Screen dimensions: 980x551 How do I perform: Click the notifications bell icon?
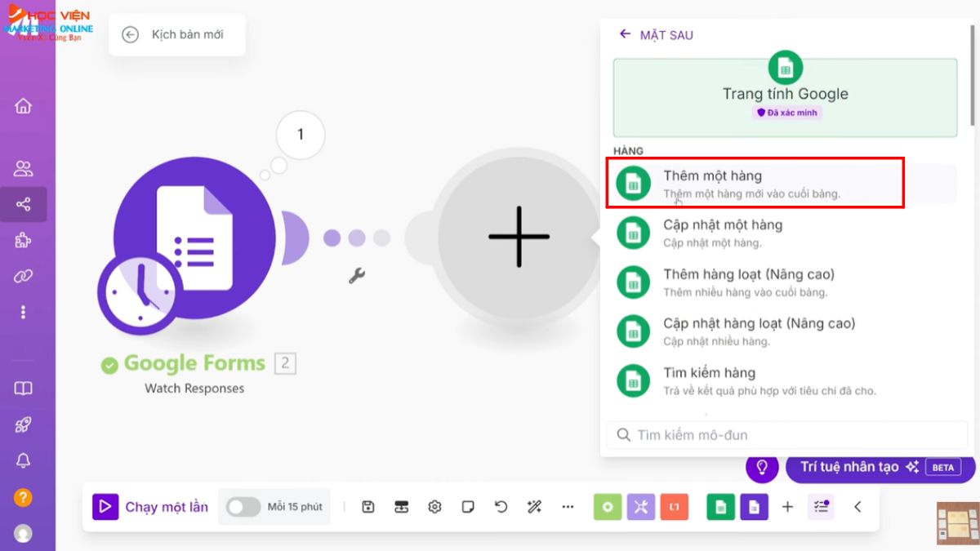[x=24, y=461]
